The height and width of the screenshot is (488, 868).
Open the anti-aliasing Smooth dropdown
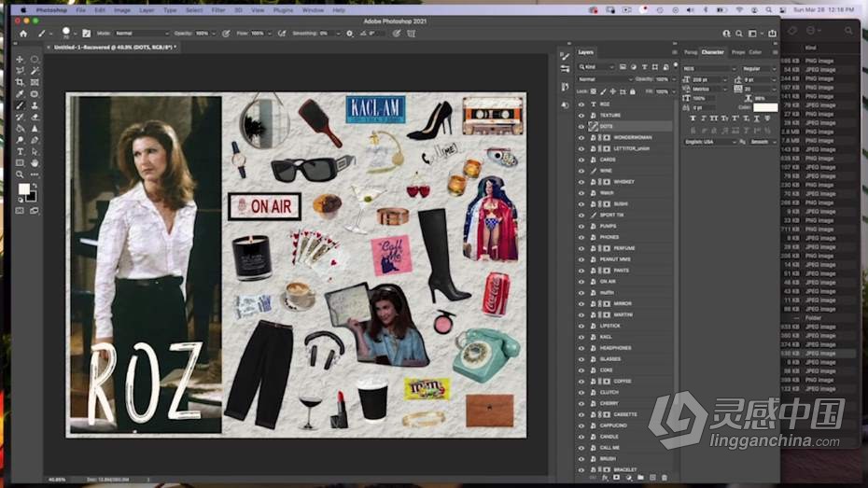(763, 142)
